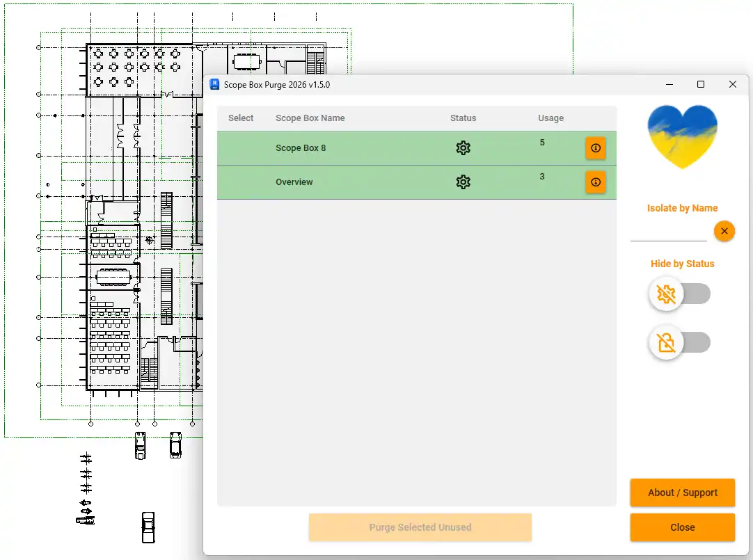Open About / Support
Image resolution: width=753 pixels, height=560 pixels.
(683, 493)
